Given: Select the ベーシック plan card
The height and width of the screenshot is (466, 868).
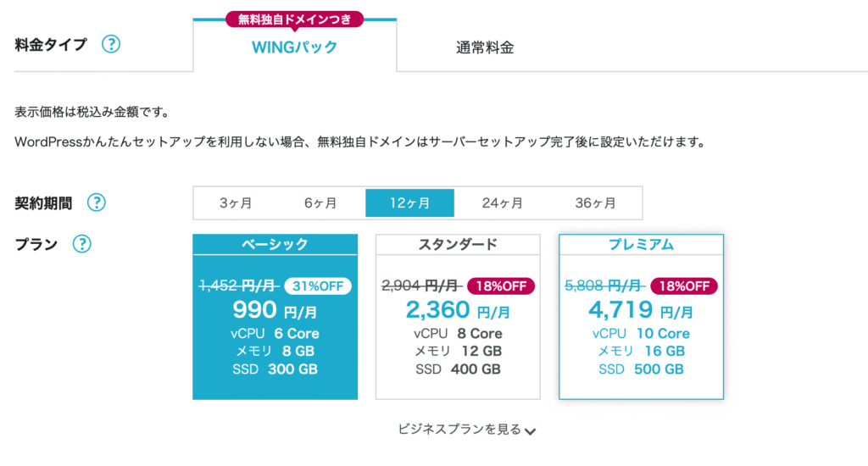Looking at the screenshot, I should pos(275,317).
